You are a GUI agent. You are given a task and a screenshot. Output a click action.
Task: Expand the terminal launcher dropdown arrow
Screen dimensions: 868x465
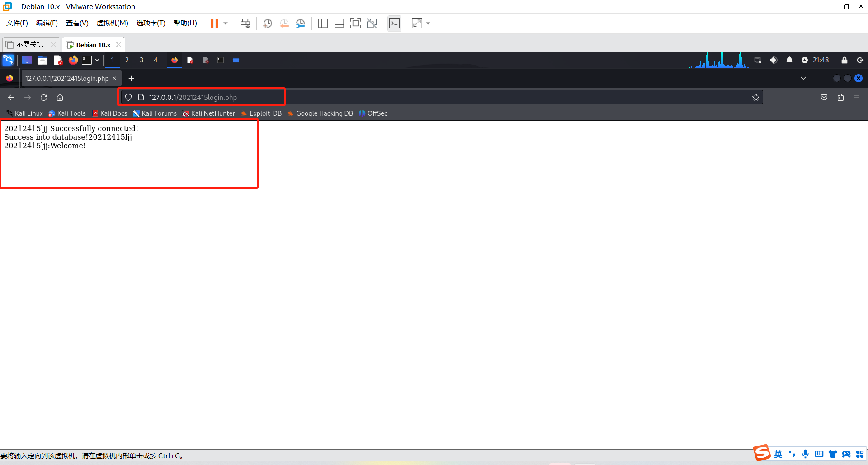tap(97, 60)
